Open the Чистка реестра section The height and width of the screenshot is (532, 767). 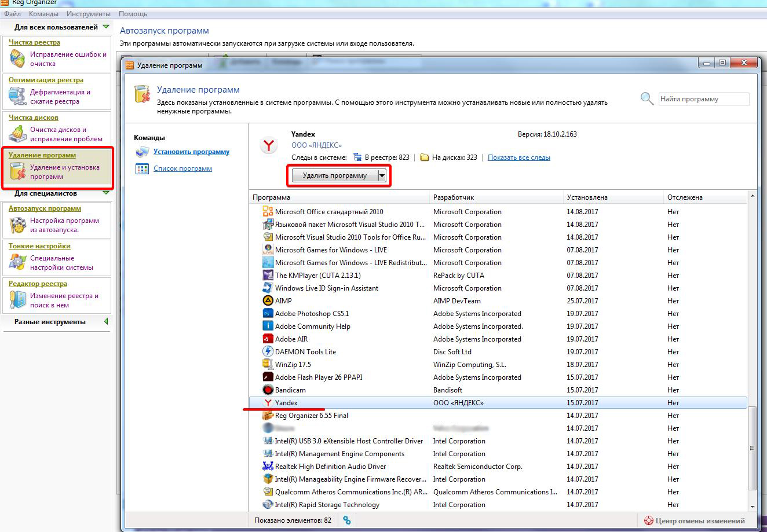pos(34,42)
